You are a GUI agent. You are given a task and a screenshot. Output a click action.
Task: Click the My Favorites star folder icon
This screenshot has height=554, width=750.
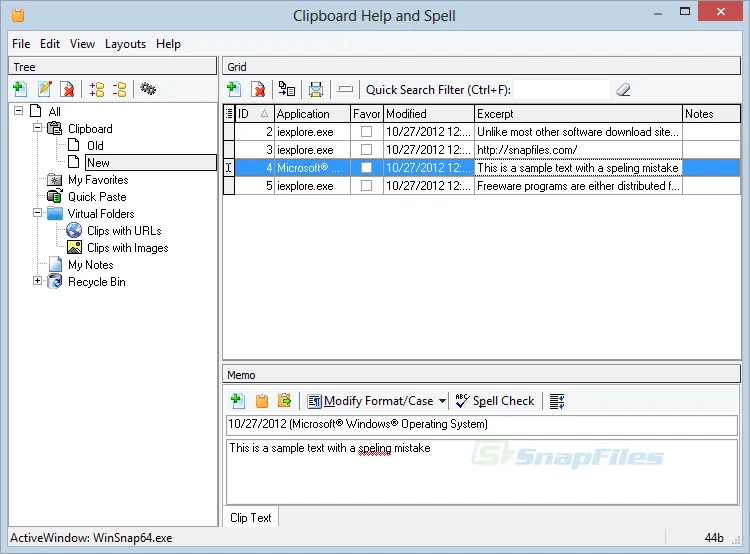pos(55,180)
